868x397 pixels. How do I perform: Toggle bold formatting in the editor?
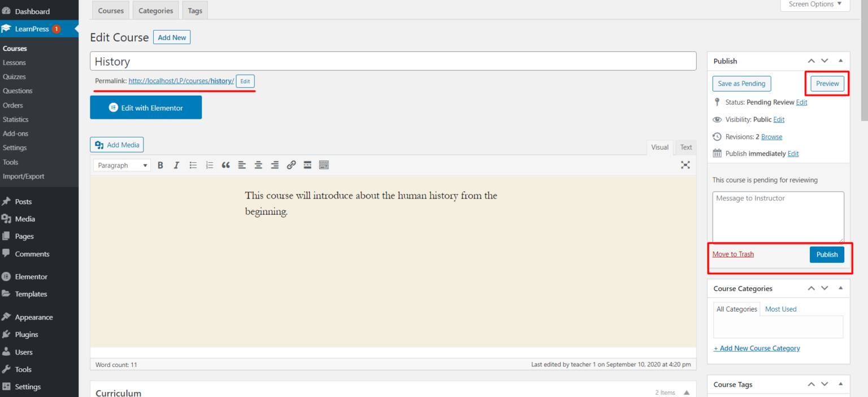click(160, 165)
